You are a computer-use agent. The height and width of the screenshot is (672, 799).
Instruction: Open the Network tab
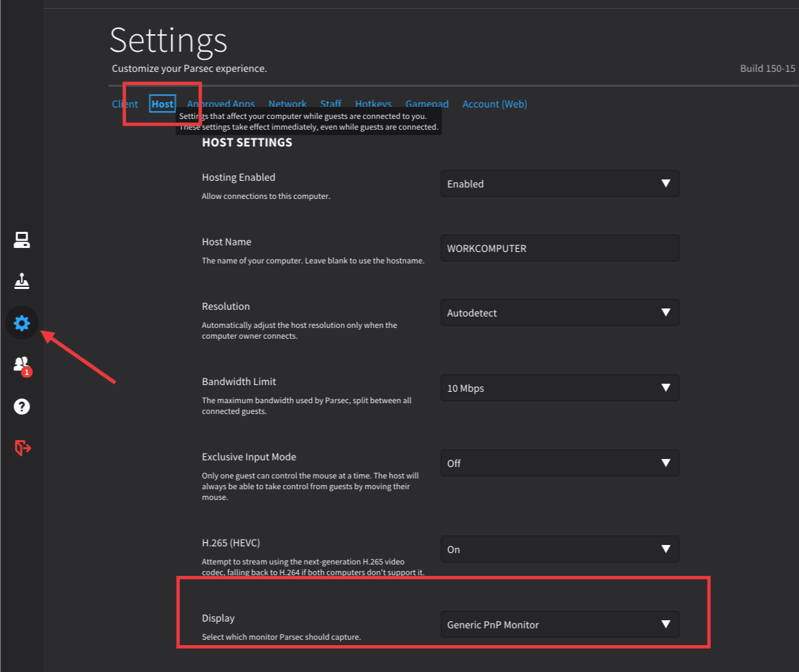[287, 103]
